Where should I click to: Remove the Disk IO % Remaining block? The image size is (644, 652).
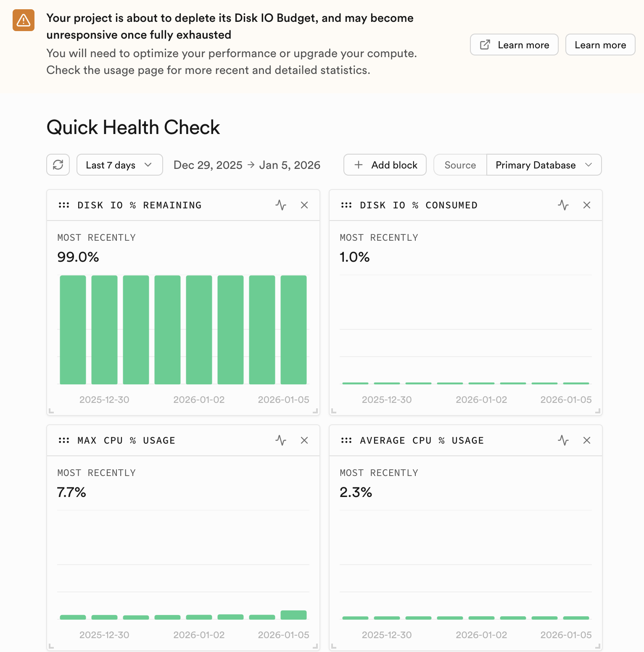pos(304,205)
